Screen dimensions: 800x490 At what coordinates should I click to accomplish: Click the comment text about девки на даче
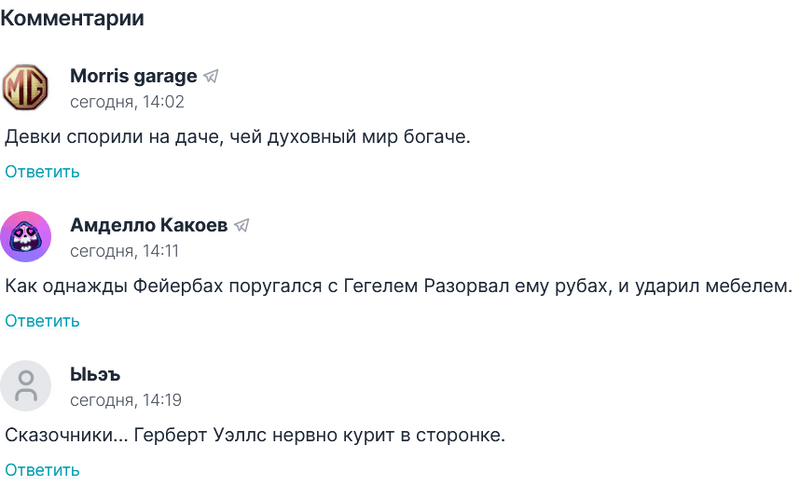point(237,136)
